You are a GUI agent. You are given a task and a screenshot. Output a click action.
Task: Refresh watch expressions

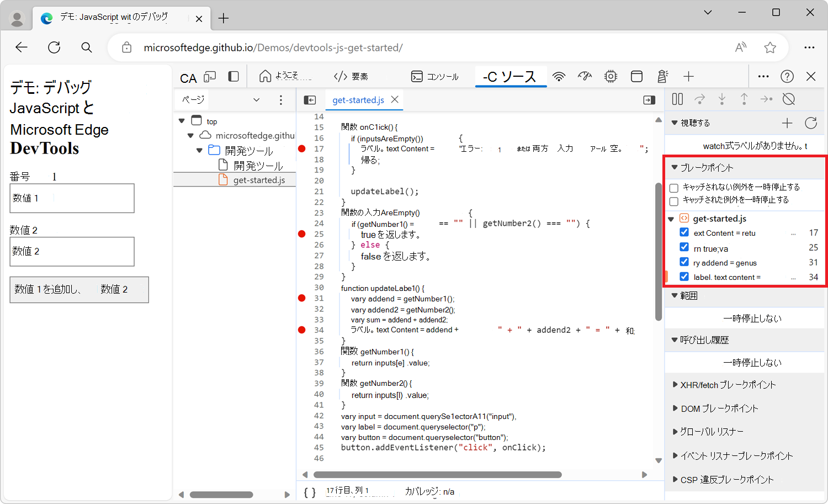810,123
